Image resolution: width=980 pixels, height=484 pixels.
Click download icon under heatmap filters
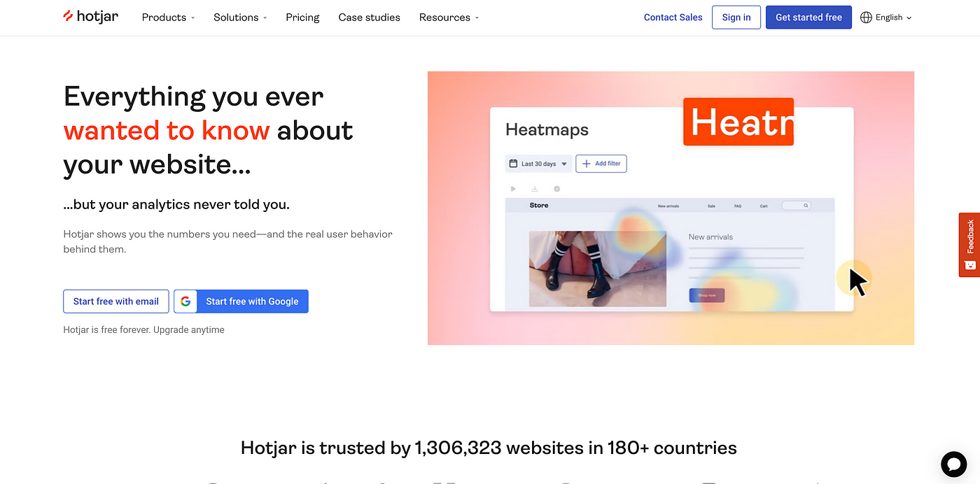pos(535,189)
